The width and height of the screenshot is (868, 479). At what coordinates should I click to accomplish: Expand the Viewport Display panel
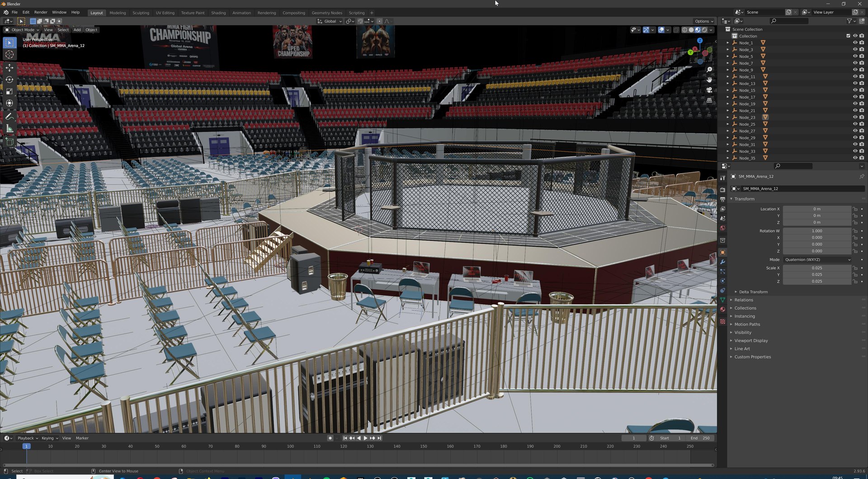(751, 341)
